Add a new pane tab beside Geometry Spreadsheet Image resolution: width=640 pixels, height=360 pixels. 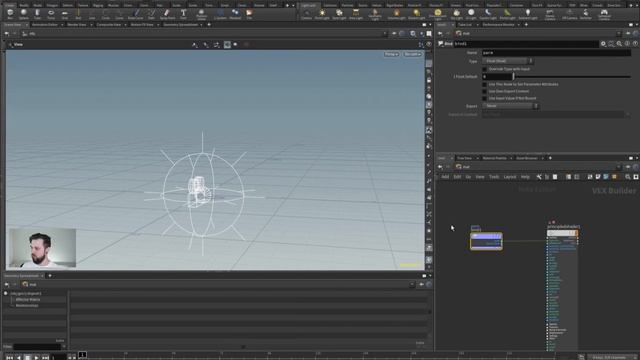coord(50,276)
